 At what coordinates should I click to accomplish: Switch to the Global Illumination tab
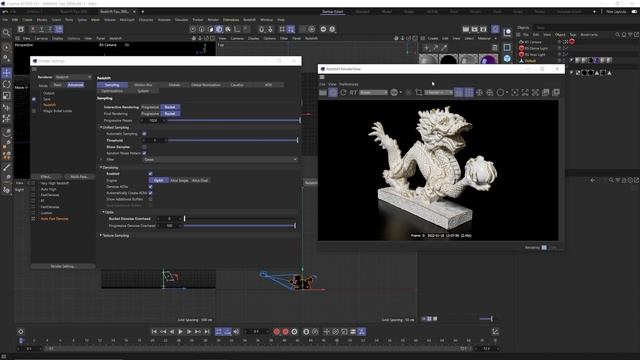206,85
